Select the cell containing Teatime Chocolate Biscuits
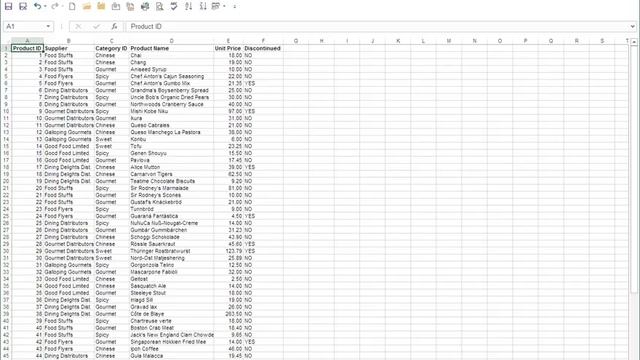640x360 pixels. (171, 181)
